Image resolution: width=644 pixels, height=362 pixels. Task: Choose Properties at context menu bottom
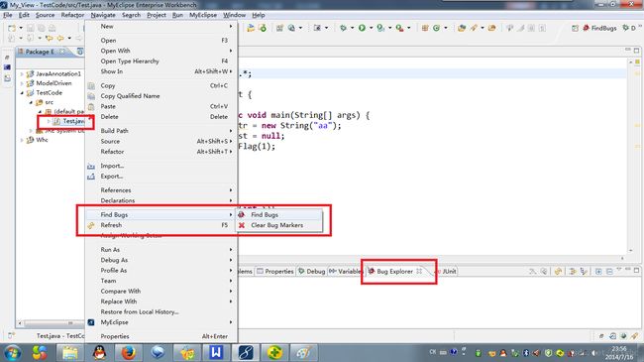coord(161,336)
